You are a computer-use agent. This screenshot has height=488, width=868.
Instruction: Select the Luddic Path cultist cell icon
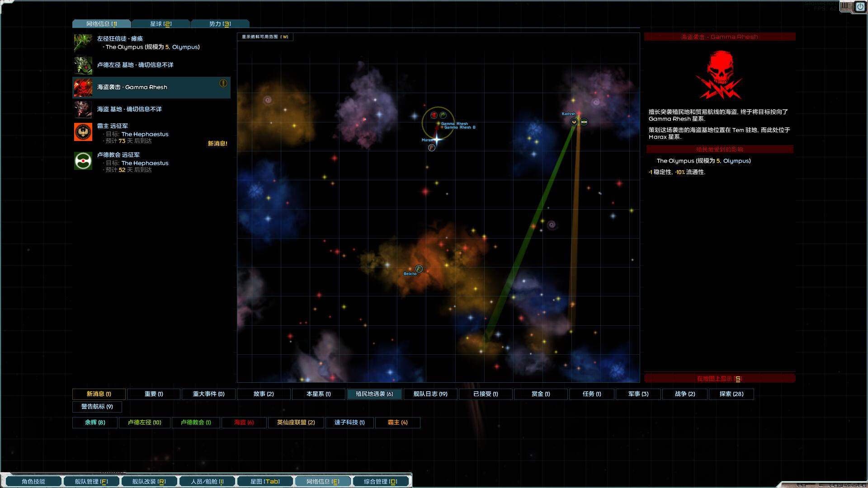click(x=83, y=43)
